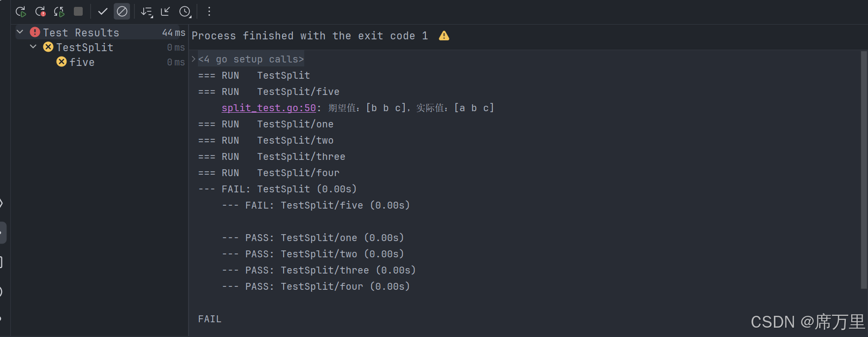Click the final 'FAIL' output line
The width and height of the screenshot is (868, 337).
[x=210, y=319]
